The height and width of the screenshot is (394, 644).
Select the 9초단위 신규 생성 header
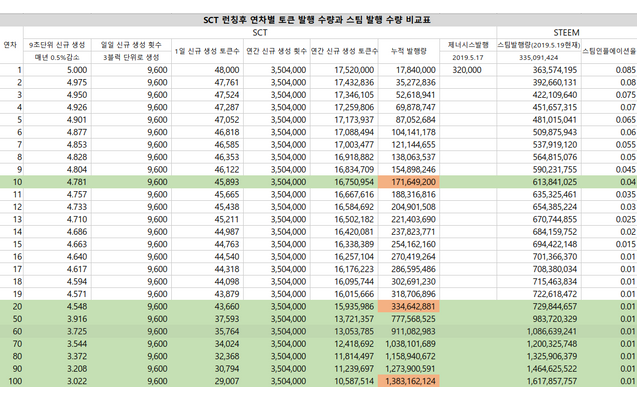click(x=57, y=45)
